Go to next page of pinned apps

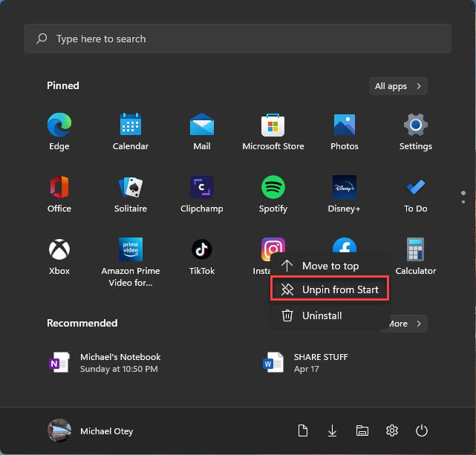coord(463,202)
